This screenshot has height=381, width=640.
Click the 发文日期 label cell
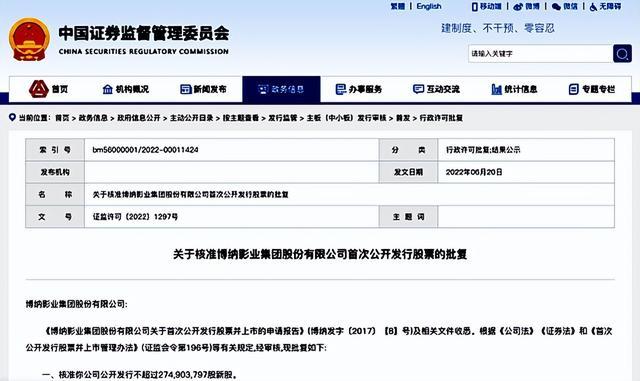coord(409,172)
